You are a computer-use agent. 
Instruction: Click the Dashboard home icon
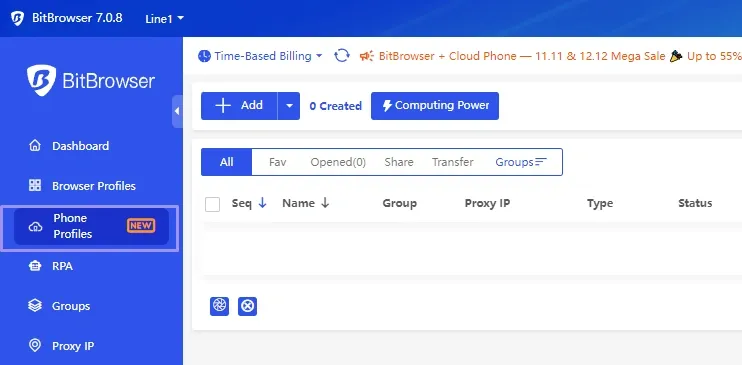pyautogui.click(x=35, y=145)
